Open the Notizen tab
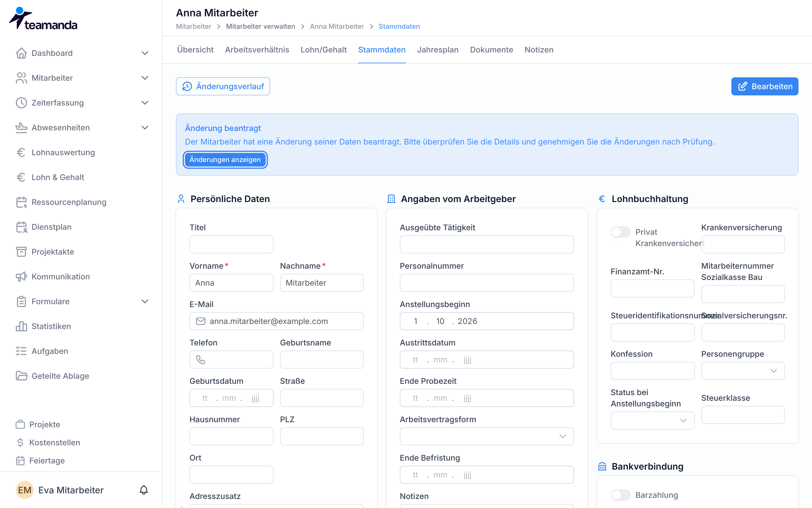 coord(539,50)
